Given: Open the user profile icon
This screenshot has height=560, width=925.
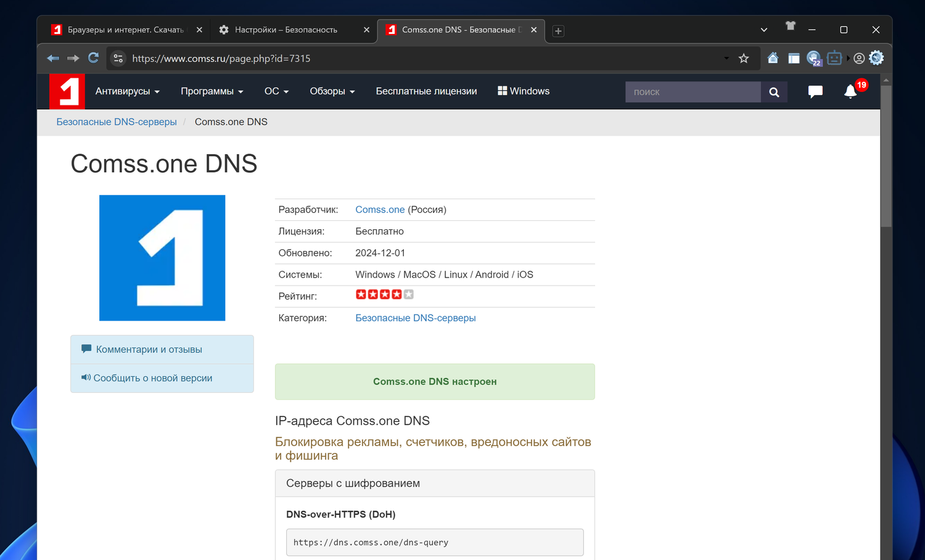Looking at the screenshot, I should coord(859,59).
